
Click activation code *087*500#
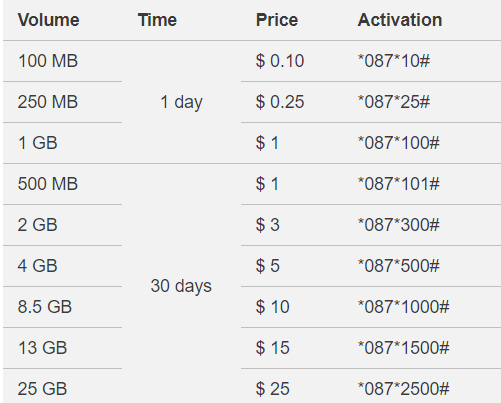[x=399, y=266]
